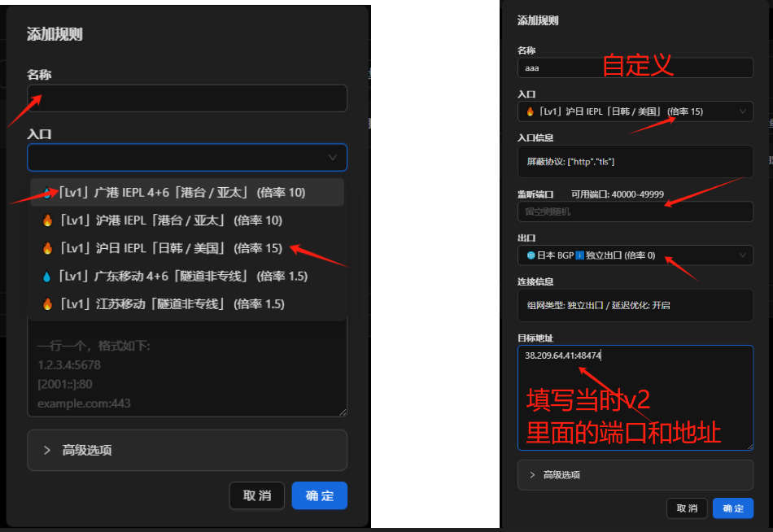Click 取消 button in left dialog
Image resolution: width=773 pixels, height=532 pixels.
(x=257, y=495)
